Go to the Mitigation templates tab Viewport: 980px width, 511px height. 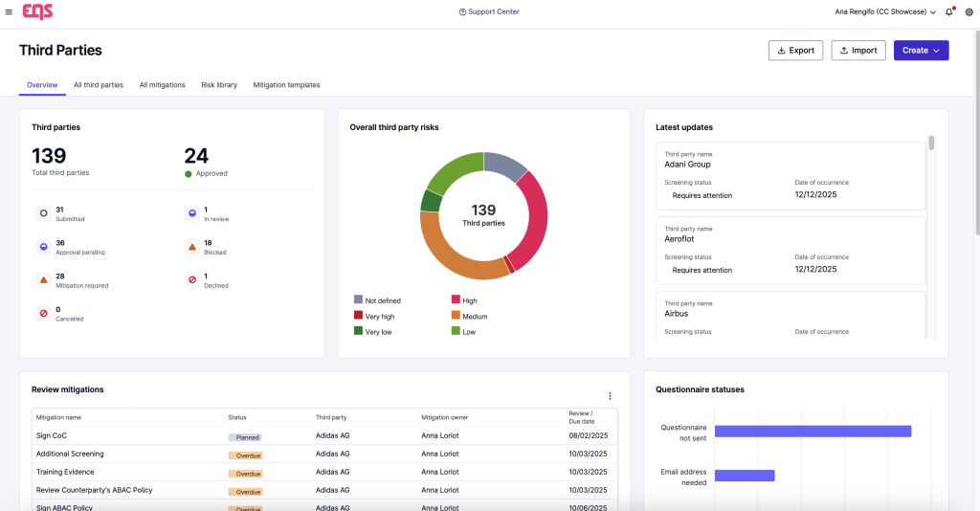pyautogui.click(x=286, y=85)
